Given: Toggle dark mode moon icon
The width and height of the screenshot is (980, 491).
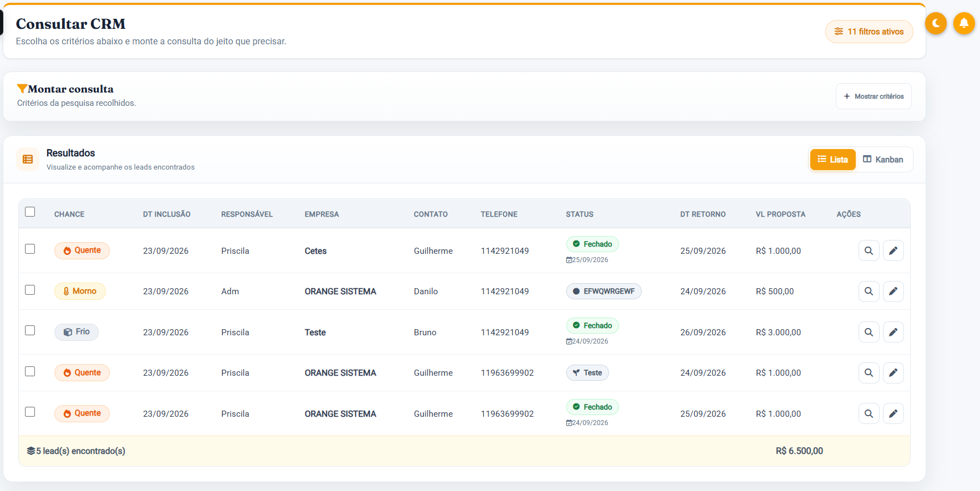Looking at the screenshot, I should 936,23.
